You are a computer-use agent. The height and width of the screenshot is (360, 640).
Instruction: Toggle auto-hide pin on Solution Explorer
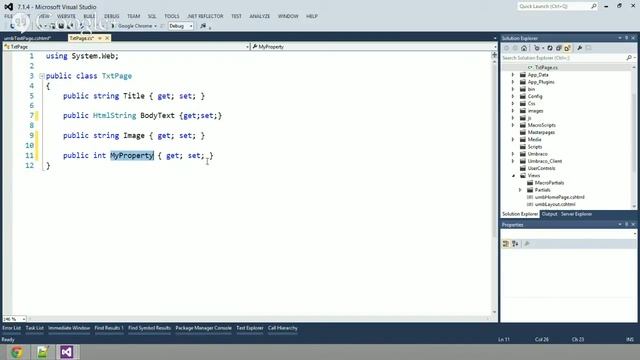(x=627, y=38)
